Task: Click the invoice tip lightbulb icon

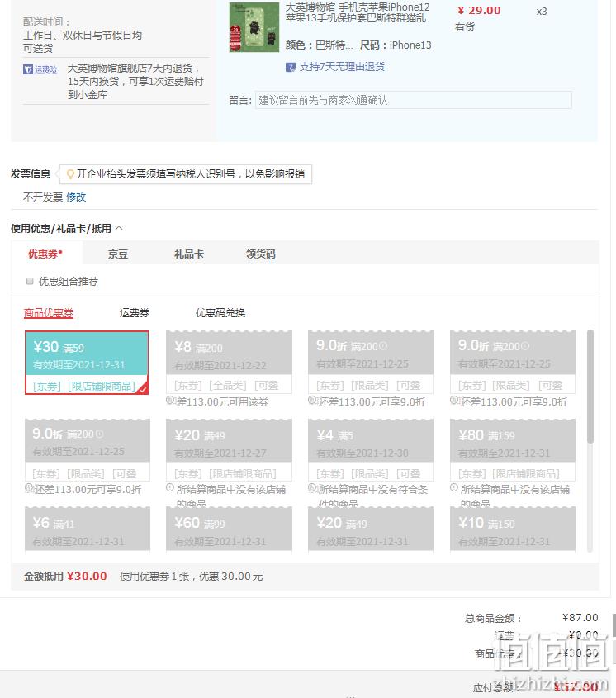Action: click(70, 174)
